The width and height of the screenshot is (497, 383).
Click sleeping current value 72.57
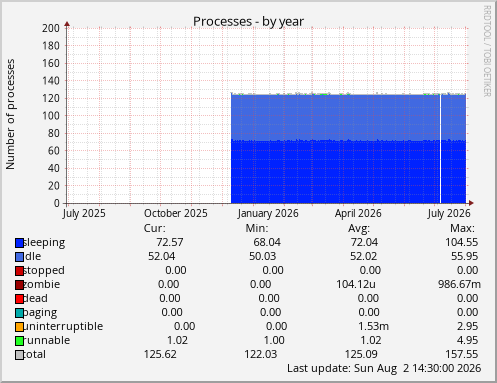coord(170,242)
